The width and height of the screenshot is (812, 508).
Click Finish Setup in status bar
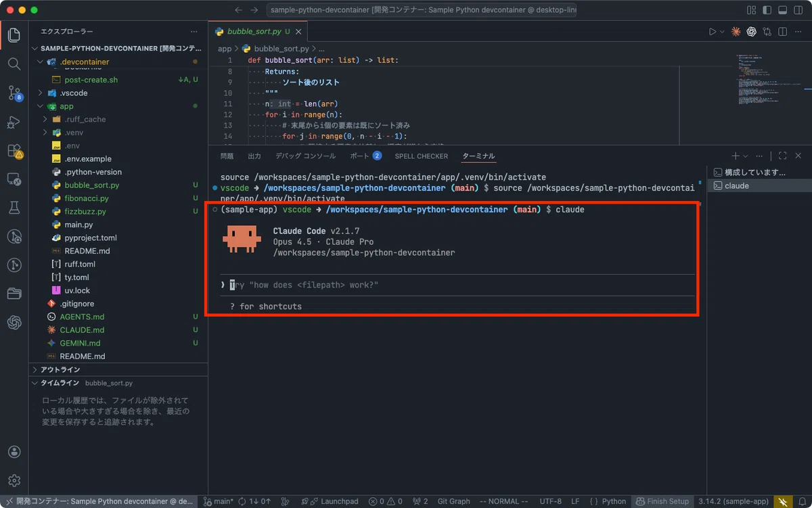(x=662, y=501)
